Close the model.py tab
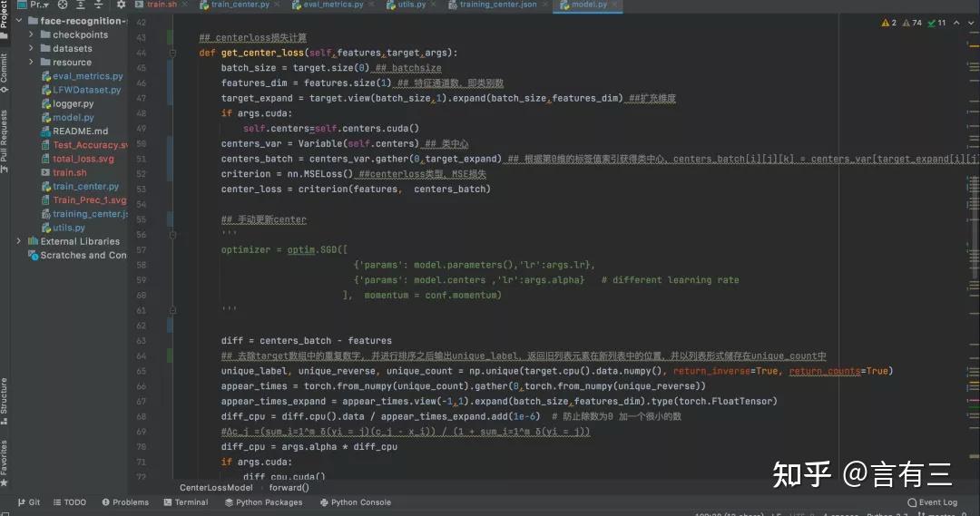980x516 pixels. [614, 5]
